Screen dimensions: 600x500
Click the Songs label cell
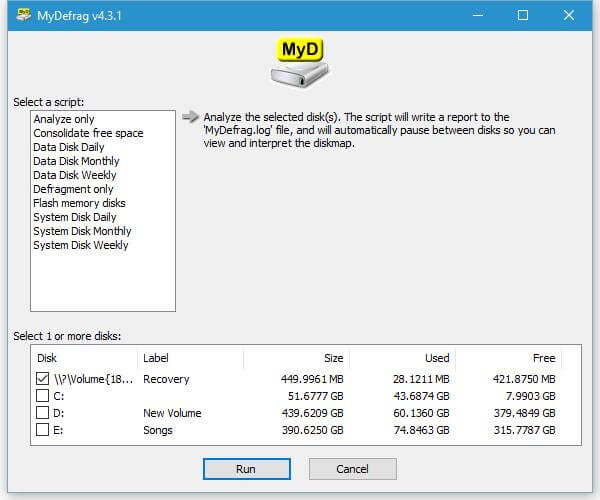click(158, 430)
